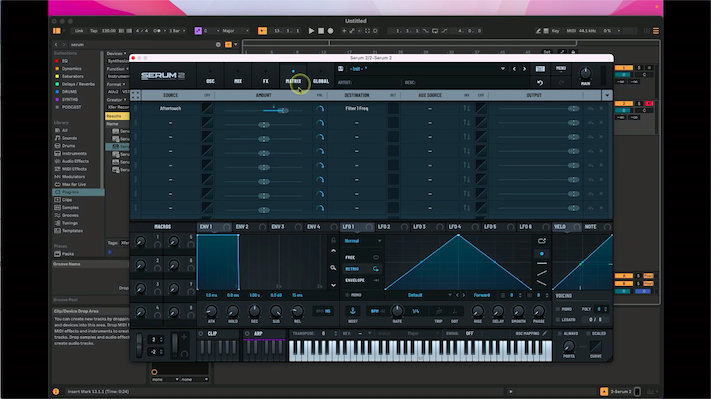This screenshot has height=399, width=711.
Task: Click the Aftertouch row output slider
Action: click(538, 109)
